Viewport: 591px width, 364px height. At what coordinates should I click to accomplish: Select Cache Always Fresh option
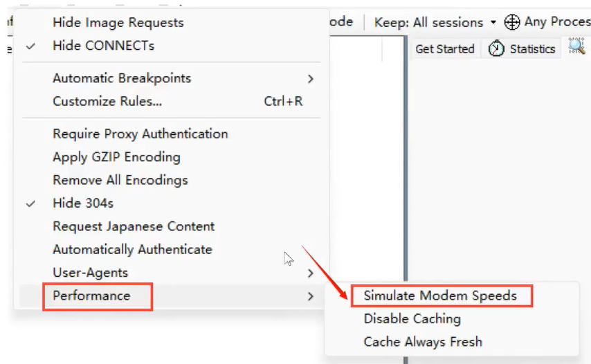point(423,342)
